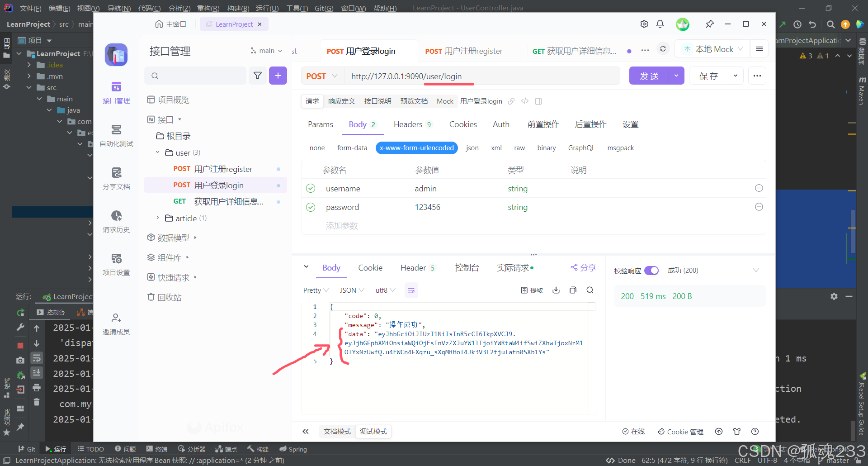Viewport: 868px width, 466px height.
Task: Open the 发送 split-button arrow
Action: [676, 76]
